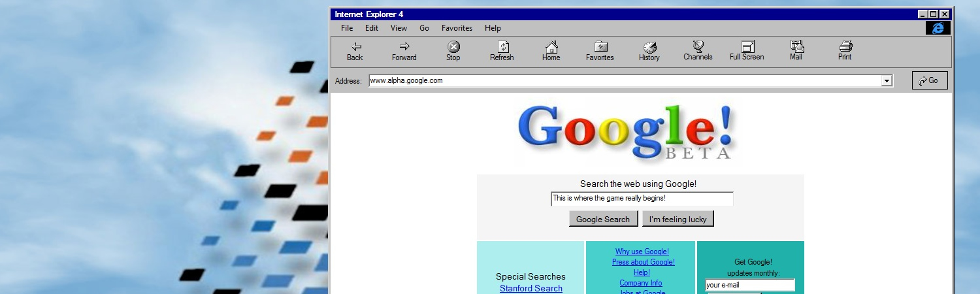Minimize the Internet Explorer 4 window

(x=923, y=14)
